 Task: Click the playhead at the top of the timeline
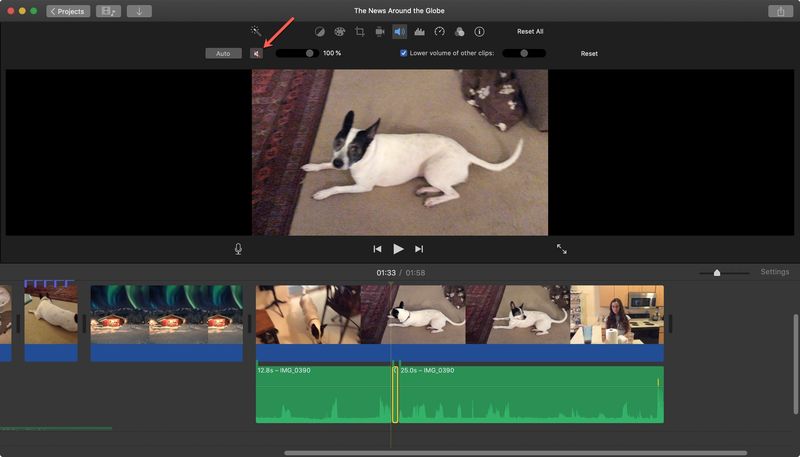coord(391,283)
